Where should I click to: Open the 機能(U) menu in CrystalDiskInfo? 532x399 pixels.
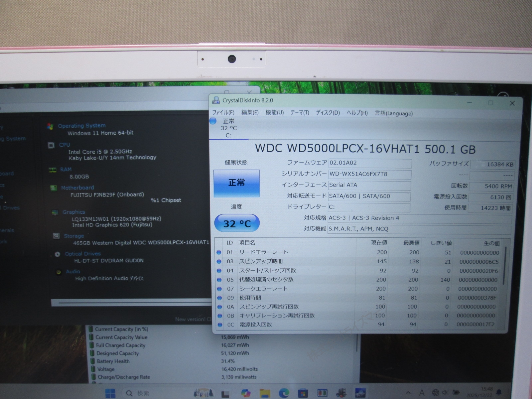click(274, 113)
